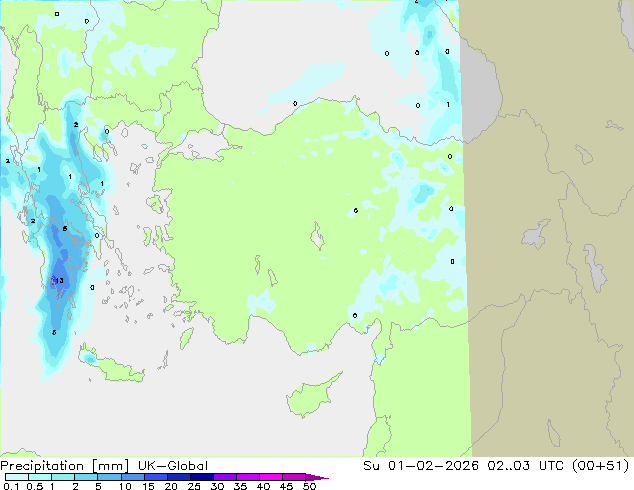634x490 pixels.
Task: Click the "15" legend scale label
Action: click(148, 486)
